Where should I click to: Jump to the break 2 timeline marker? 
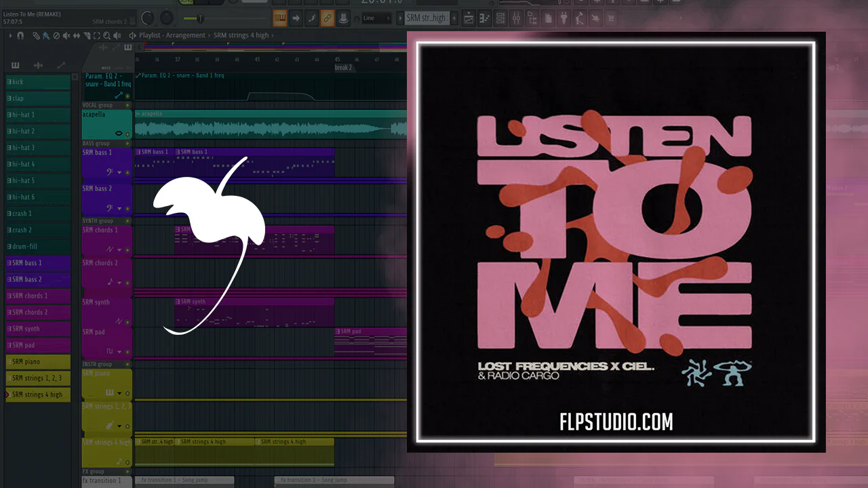[x=343, y=68]
